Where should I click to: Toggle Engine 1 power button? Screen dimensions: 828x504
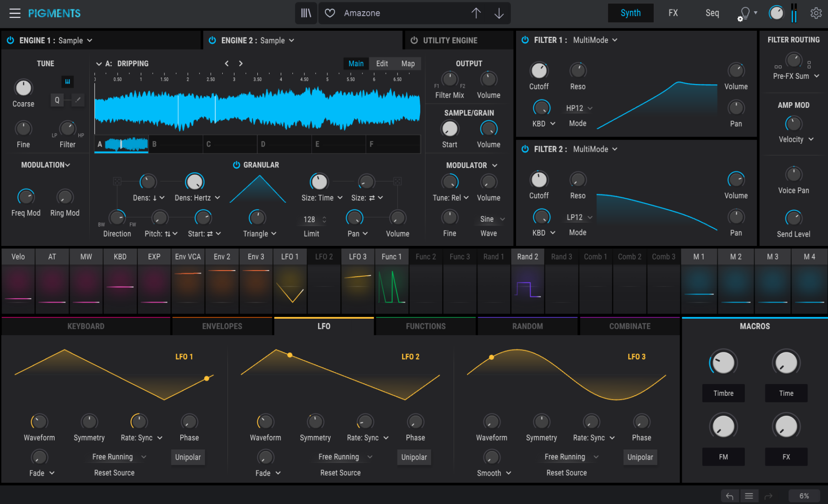pyautogui.click(x=10, y=41)
